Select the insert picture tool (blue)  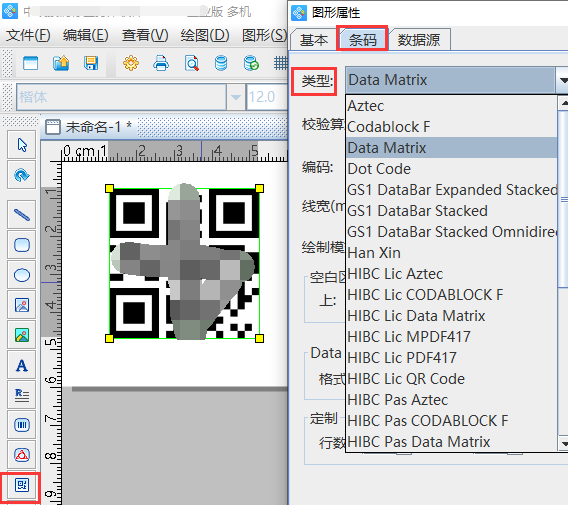coord(22,305)
